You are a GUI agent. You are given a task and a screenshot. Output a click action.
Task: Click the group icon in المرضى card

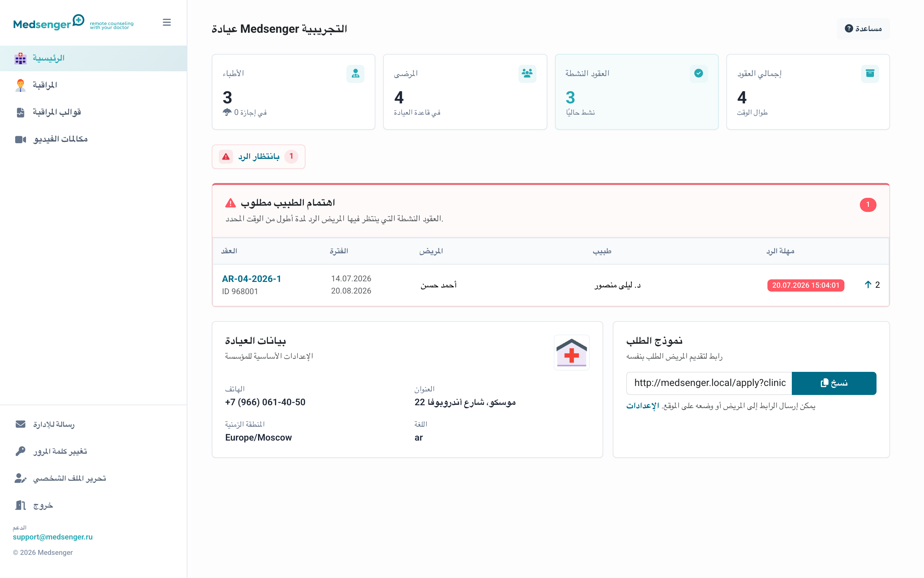tap(527, 74)
